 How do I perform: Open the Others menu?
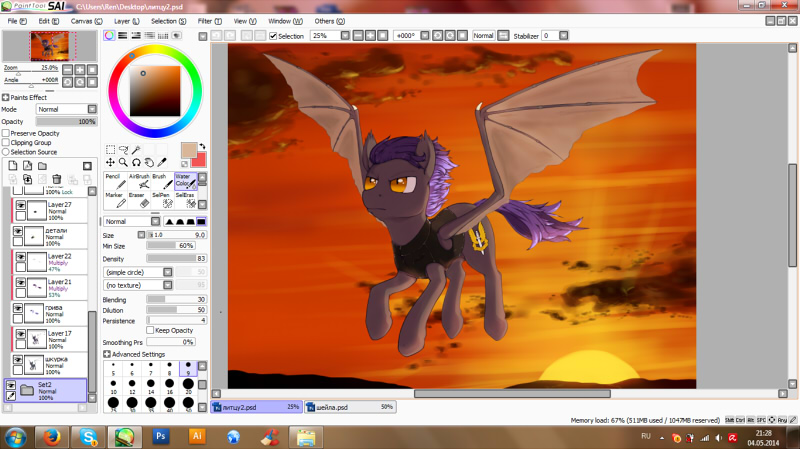point(330,21)
